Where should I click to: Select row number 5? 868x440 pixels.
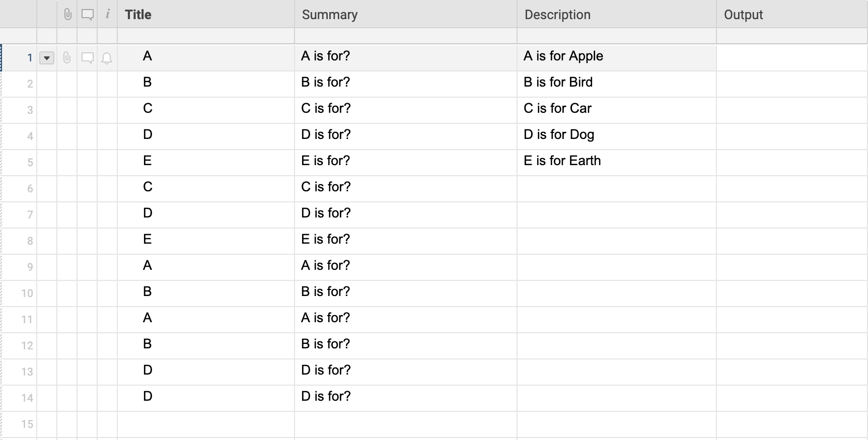(x=30, y=163)
